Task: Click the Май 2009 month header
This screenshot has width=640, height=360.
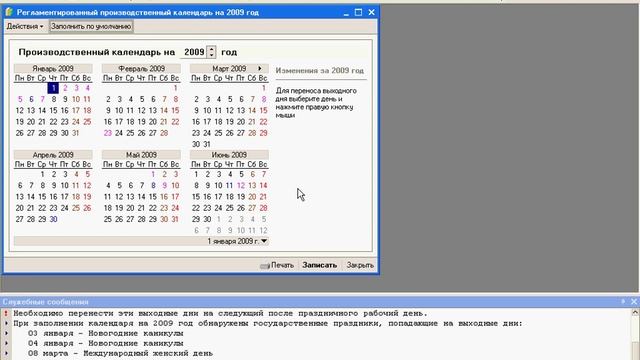Action: pyautogui.click(x=141, y=155)
